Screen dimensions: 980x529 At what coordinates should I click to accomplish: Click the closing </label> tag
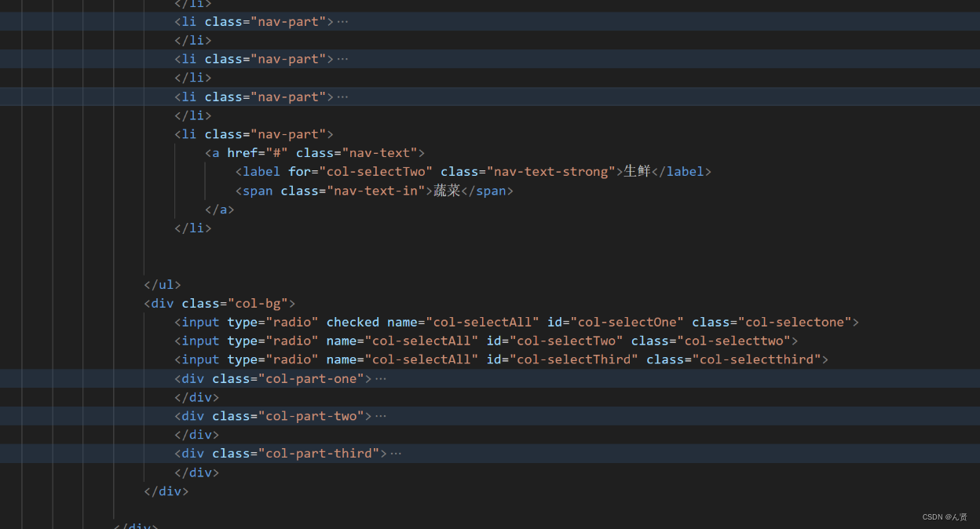tap(682, 172)
